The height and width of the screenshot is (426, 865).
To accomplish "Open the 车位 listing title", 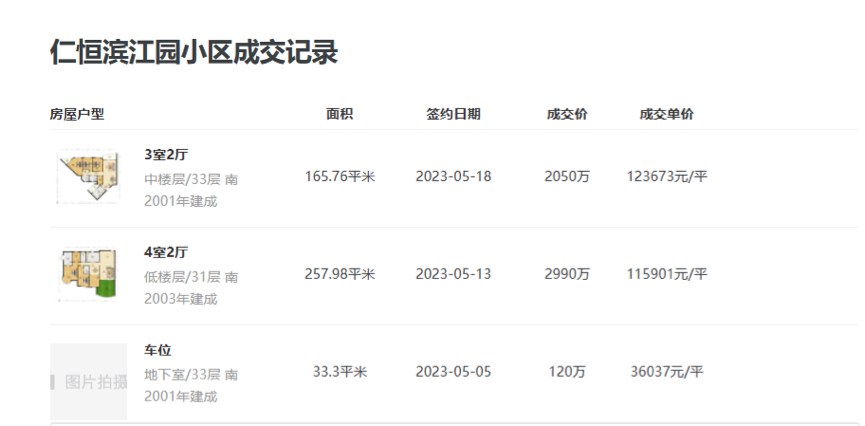I will tap(158, 350).
